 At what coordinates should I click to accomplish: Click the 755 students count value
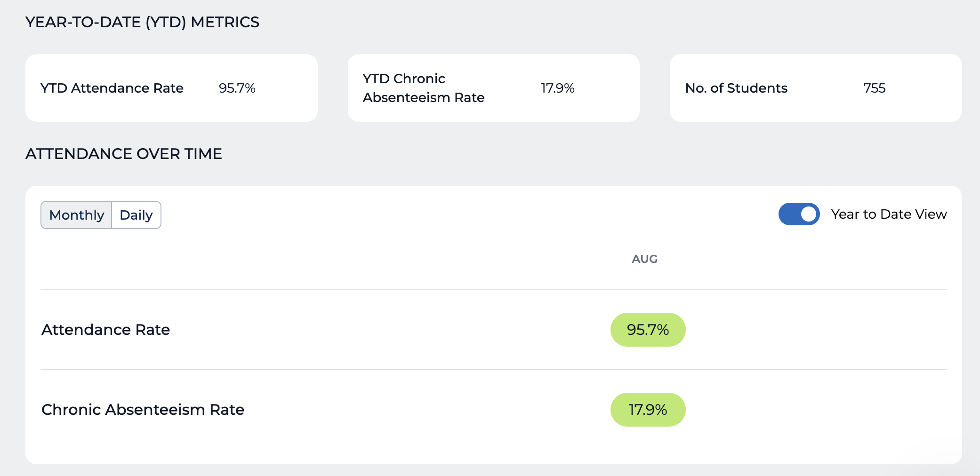874,88
